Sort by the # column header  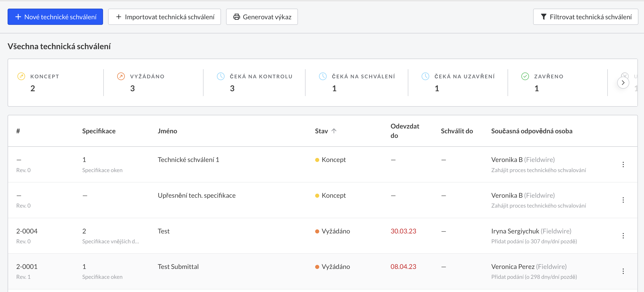(x=18, y=131)
